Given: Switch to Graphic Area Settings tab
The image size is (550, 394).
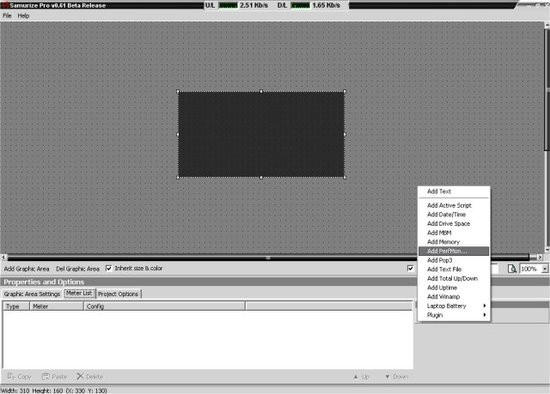Looking at the screenshot, I should tap(32, 294).
